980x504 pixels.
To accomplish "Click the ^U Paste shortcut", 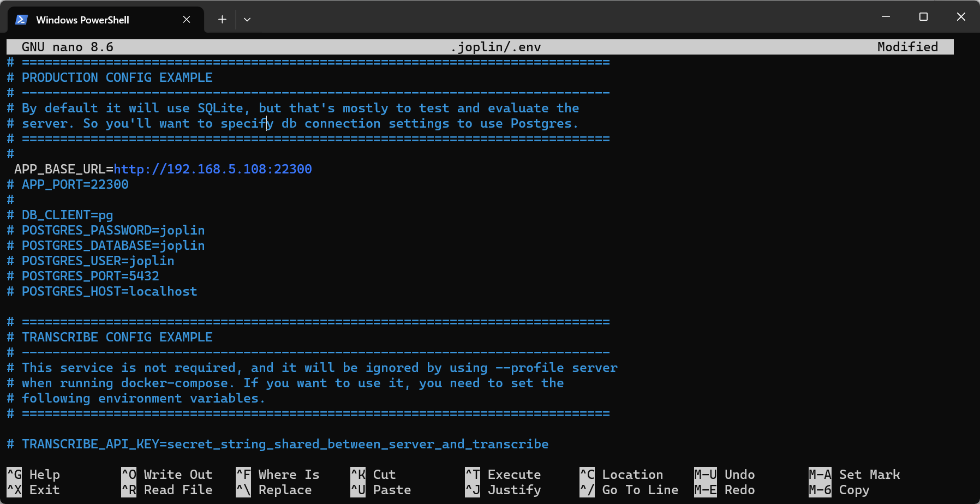I will 381,490.
